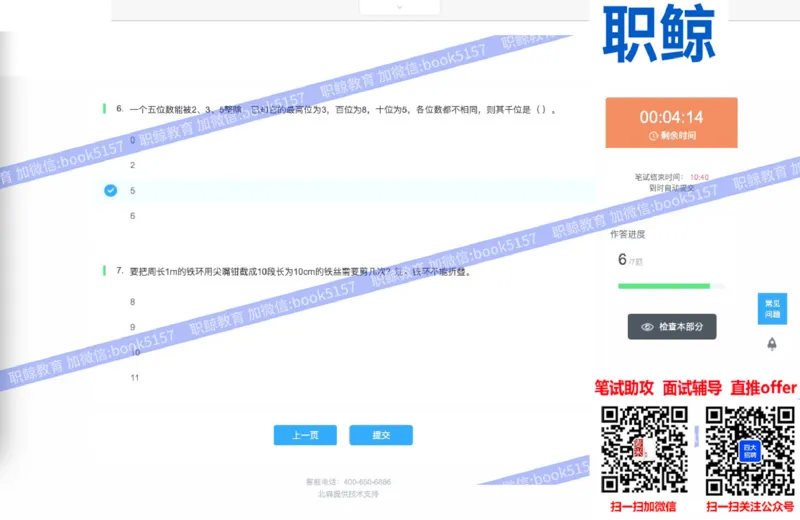Click the exam end time 10:40

click(699, 177)
